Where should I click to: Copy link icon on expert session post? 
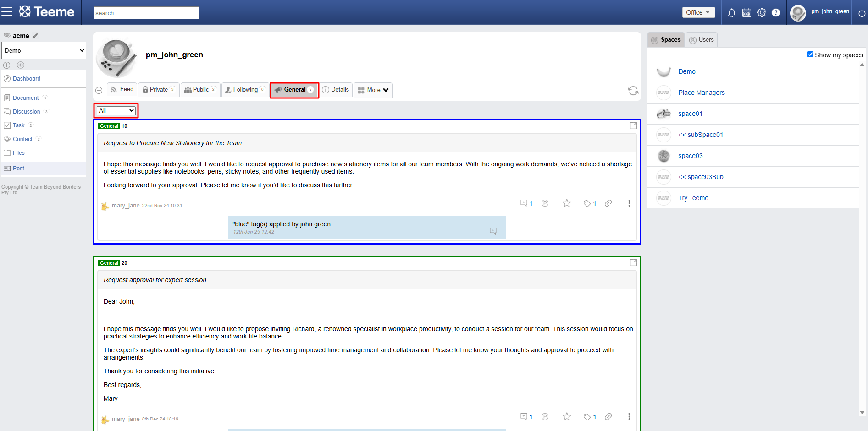(x=608, y=416)
